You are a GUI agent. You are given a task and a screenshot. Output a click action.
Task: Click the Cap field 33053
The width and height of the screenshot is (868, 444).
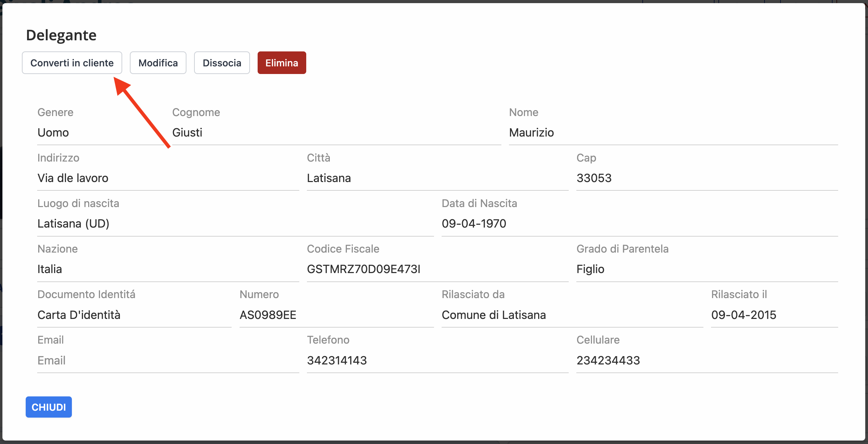707,178
